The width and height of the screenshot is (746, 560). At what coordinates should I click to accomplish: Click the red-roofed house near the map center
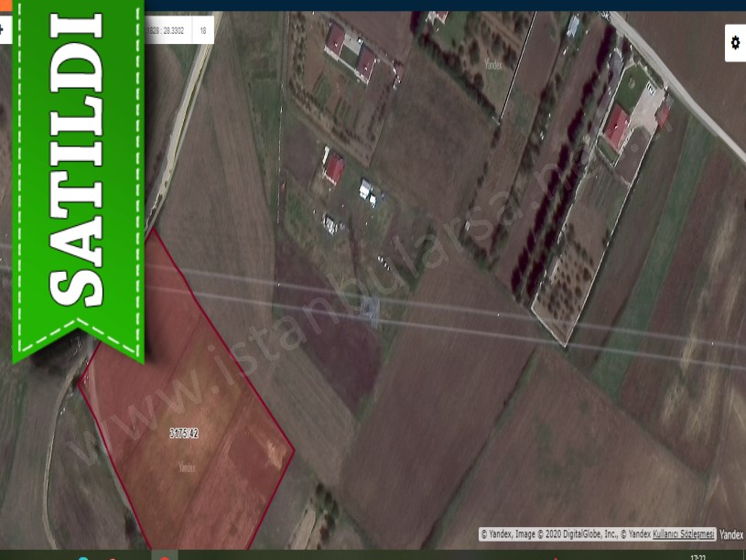pyautogui.click(x=334, y=168)
